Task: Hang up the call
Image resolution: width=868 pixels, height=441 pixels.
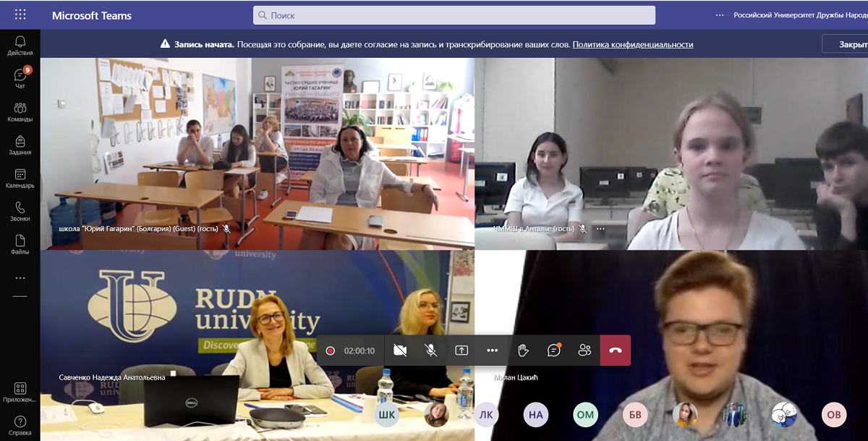Action: pos(616,350)
